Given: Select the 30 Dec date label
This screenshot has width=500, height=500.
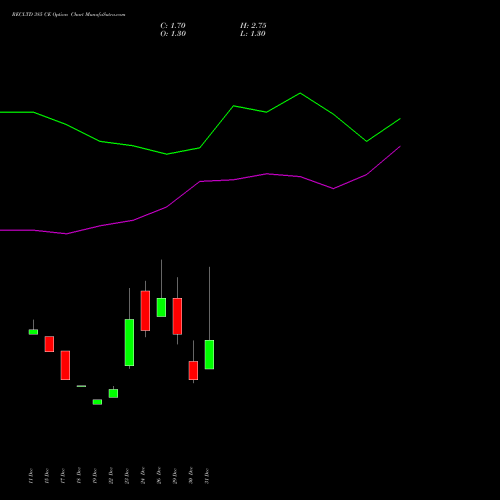Looking at the screenshot, I should click(191, 476).
